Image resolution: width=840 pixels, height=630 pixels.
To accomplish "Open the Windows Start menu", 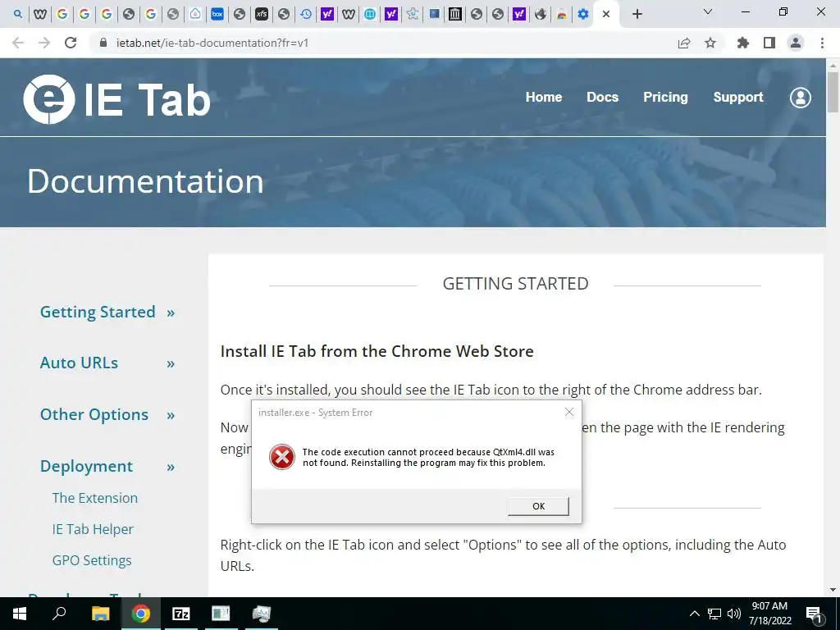I will [20, 614].
